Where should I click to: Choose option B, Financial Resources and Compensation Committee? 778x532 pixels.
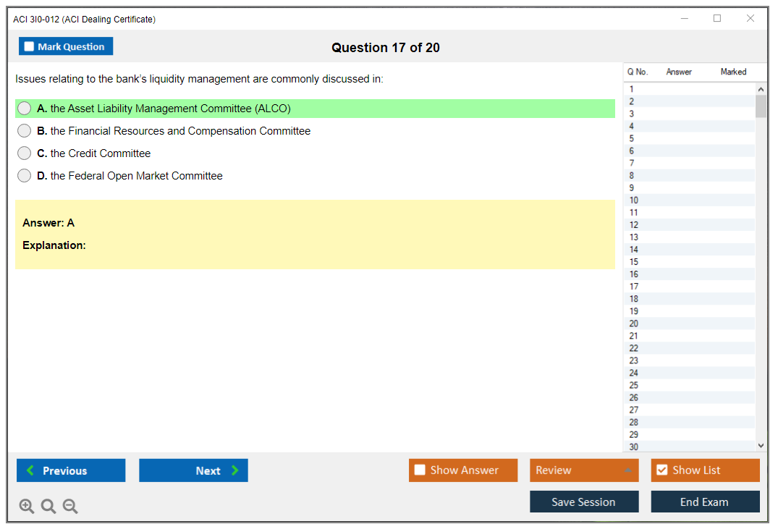click(x=25, y=131)
